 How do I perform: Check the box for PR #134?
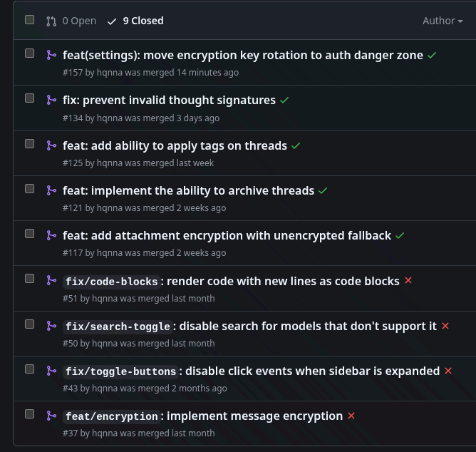[x=29, y=98]
